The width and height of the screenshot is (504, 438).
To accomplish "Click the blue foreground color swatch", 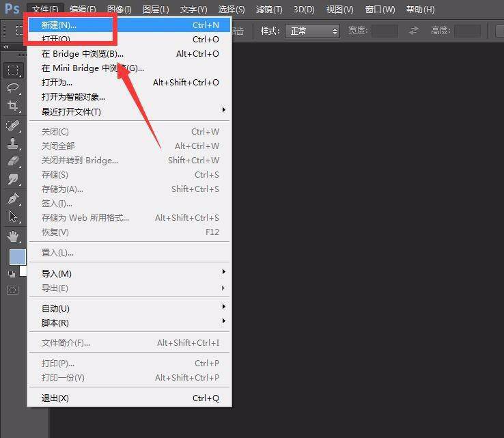I will tap(17, 257).
